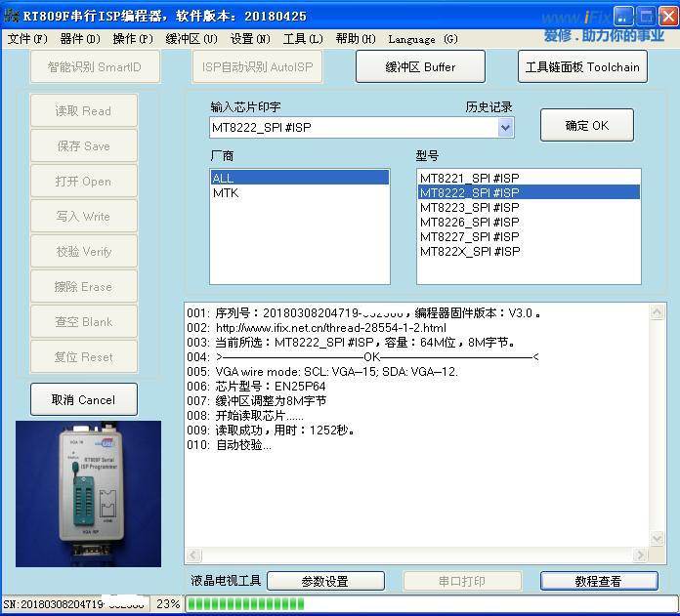Click the RT809F programmer device photo
This screenshot has width=680, height=616.
[x=89, y=493]
